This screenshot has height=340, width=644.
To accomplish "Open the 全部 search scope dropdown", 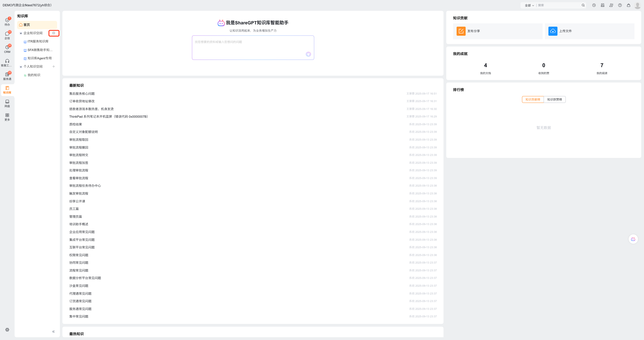I will click(529, 5).
